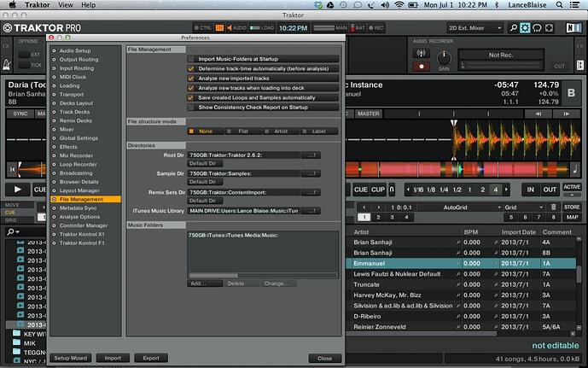Screen dimensions: 588x368
Task: Click the browser search icon above the tree
Action: point(10,232)
